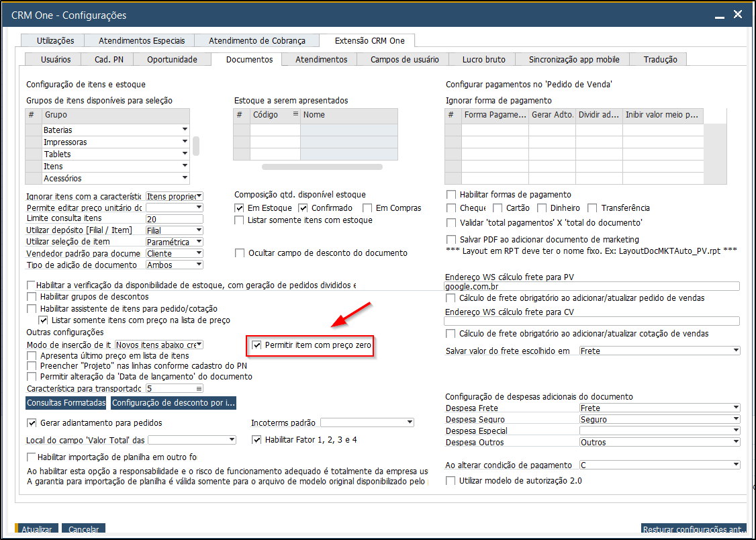Open the Cad. PN sub-tab
This screenshot has width=756, height=540.
[109, 59]
